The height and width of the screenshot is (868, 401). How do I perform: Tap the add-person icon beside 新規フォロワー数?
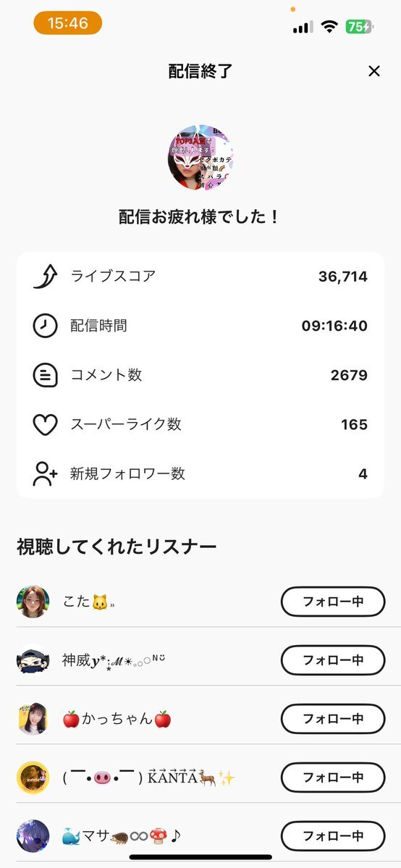click(46, 474)
